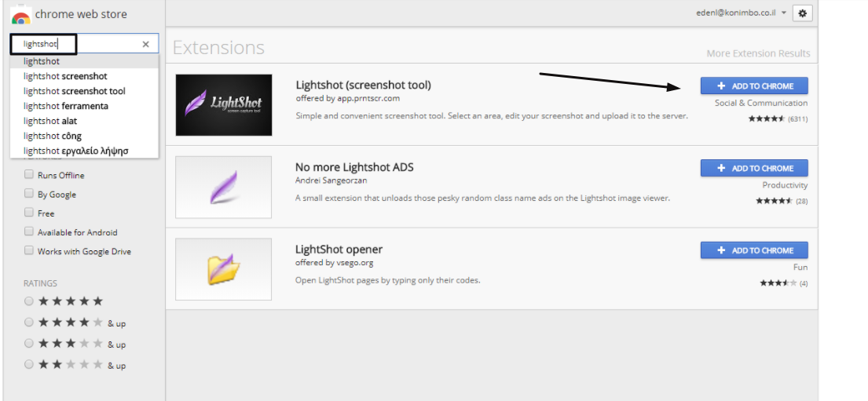
Task: Click the Productivity category label
Action: coord(785,185)
